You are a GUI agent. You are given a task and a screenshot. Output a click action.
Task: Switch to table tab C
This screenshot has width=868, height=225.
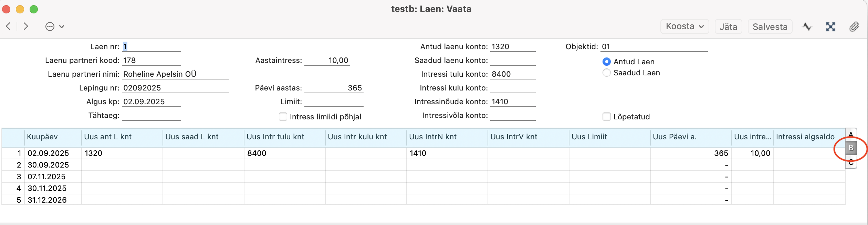(851, 162)
